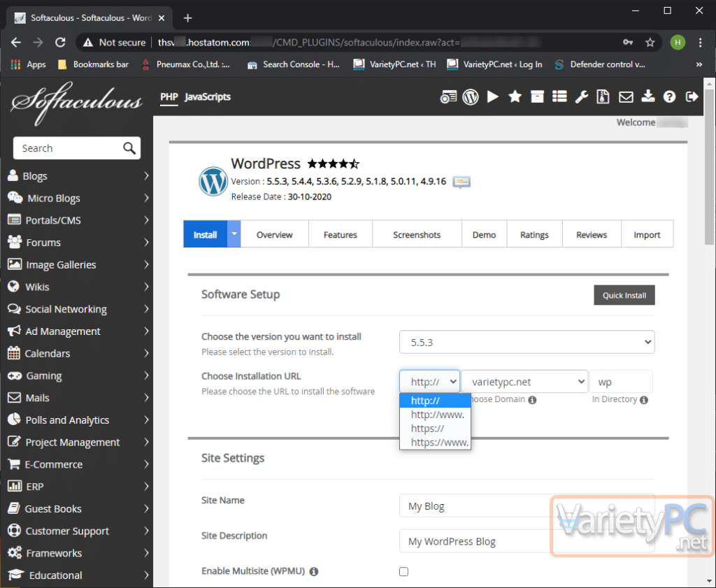Switch to the Reviews tab
716x588 pixels.
(x=592, y=235)
